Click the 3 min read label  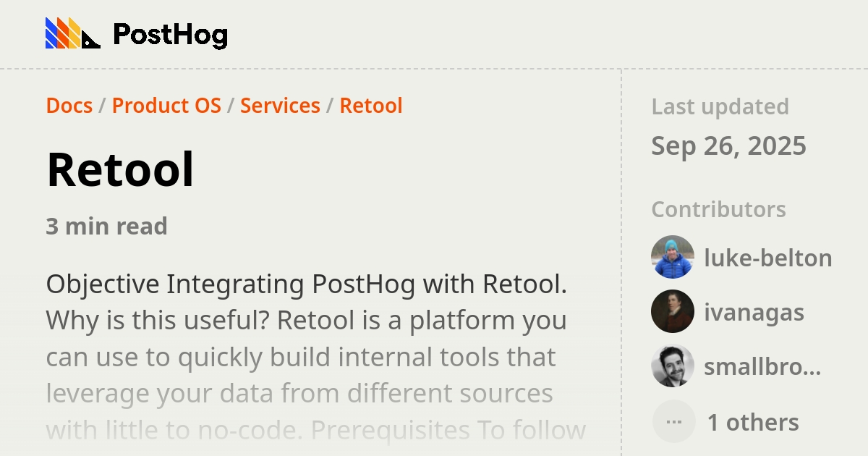(x=106, y=226)
